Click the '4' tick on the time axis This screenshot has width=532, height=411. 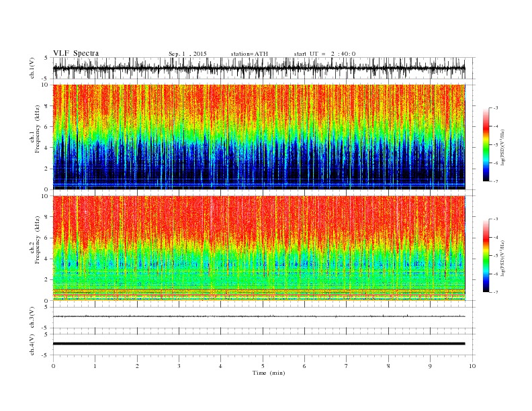[x=220, y=366]
